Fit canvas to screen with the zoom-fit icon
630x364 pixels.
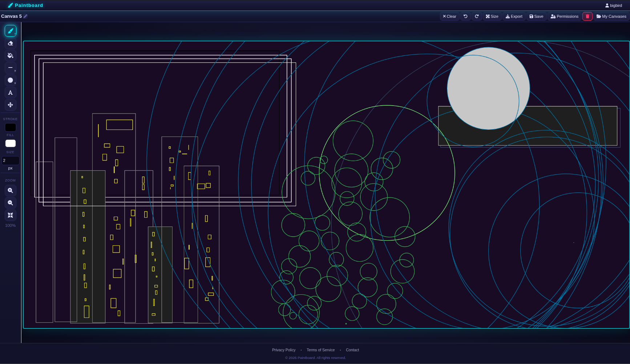(10, 215)
